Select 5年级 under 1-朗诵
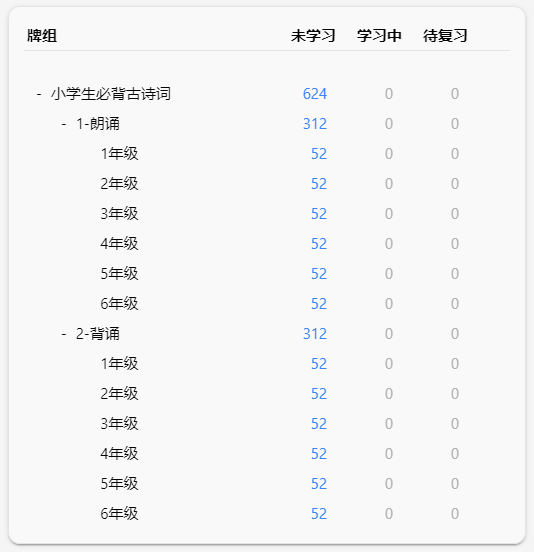 pyautogui.click(x=119, y=274)
